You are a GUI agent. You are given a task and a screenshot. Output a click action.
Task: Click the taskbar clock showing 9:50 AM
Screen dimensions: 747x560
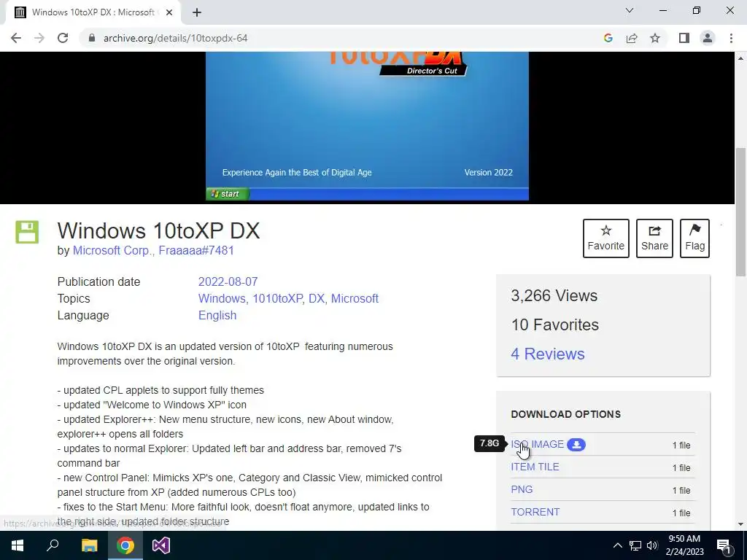point(684,545)
